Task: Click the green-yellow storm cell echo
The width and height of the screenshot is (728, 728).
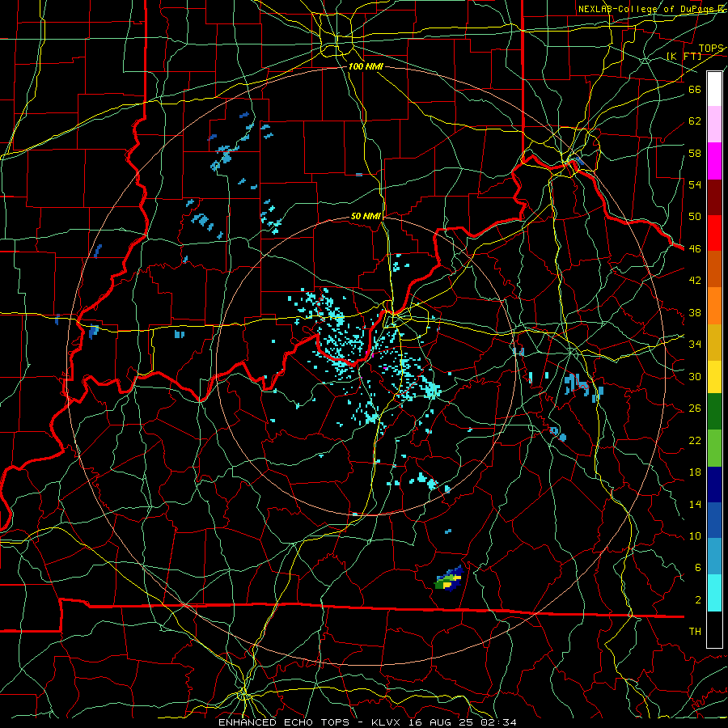Action: click(x=449, y=579)
